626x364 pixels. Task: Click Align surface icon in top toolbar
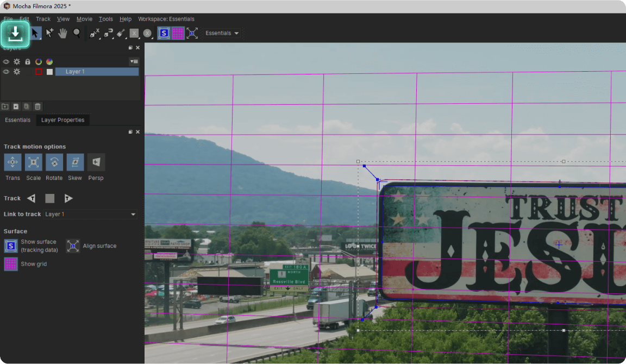(x=192, y=33)
